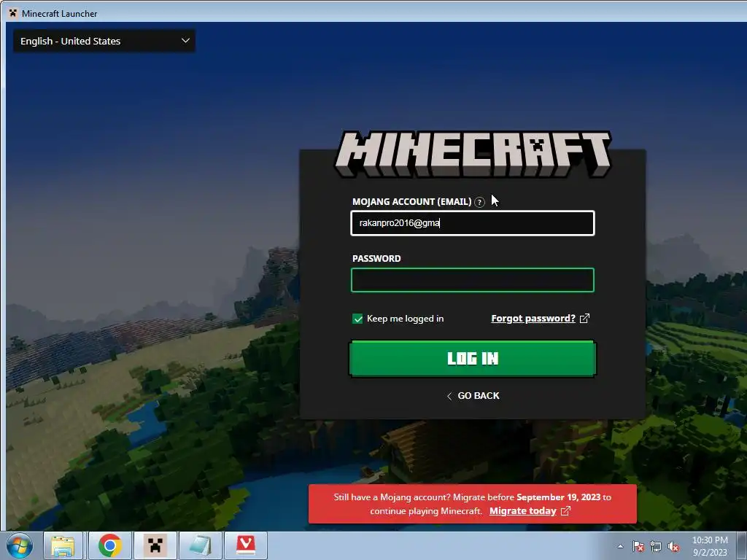Open the Windows Start menu orb
Image resolution: width=747 pixels, height=560 pixels.
tap(20, 545)
